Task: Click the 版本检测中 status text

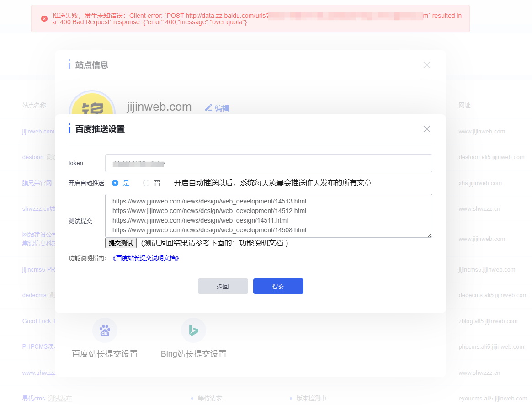Action: coord(311,398)
